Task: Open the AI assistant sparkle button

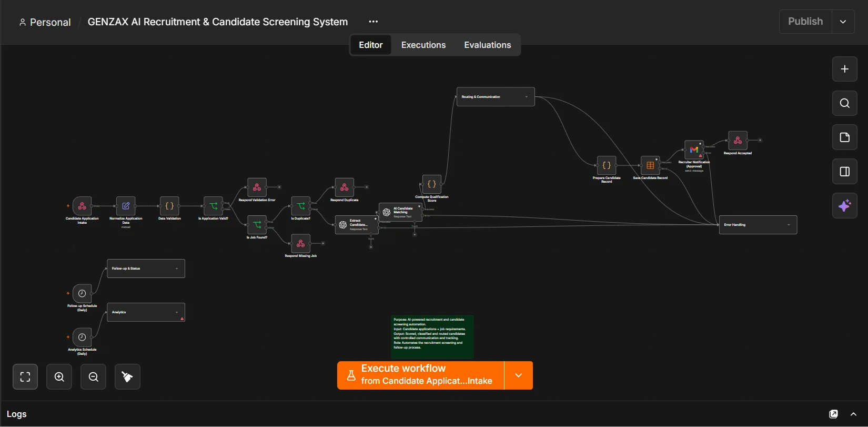Action: pos(844,205)
